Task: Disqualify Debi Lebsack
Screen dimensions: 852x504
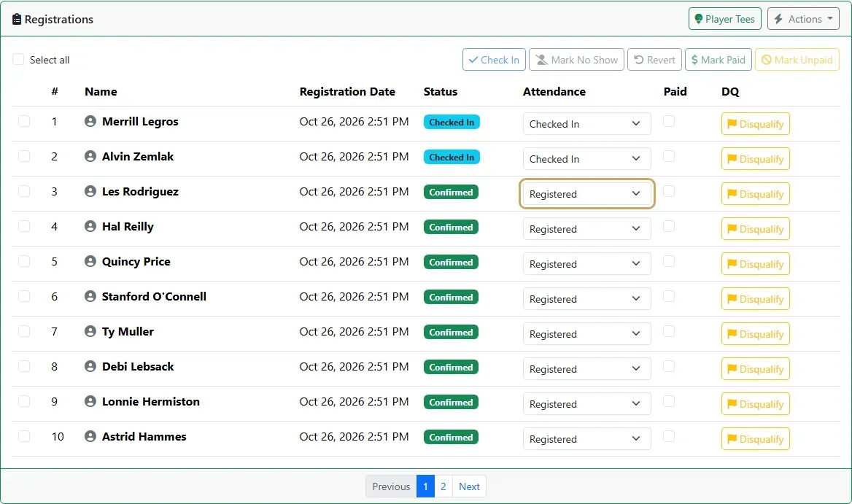Action: [x=755, y=369]
